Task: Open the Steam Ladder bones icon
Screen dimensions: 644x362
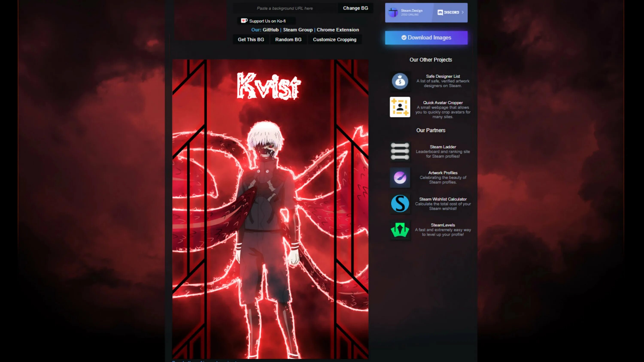Action: pyautogui.click(x=400, y=151)
